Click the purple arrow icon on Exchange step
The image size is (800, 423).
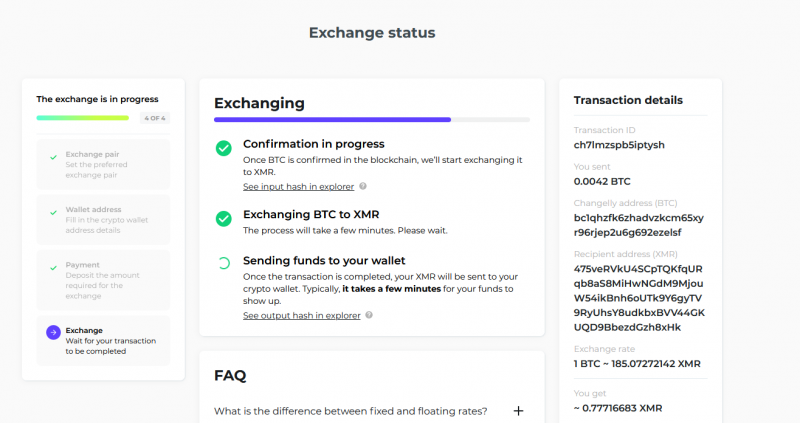tap(52, 333)
